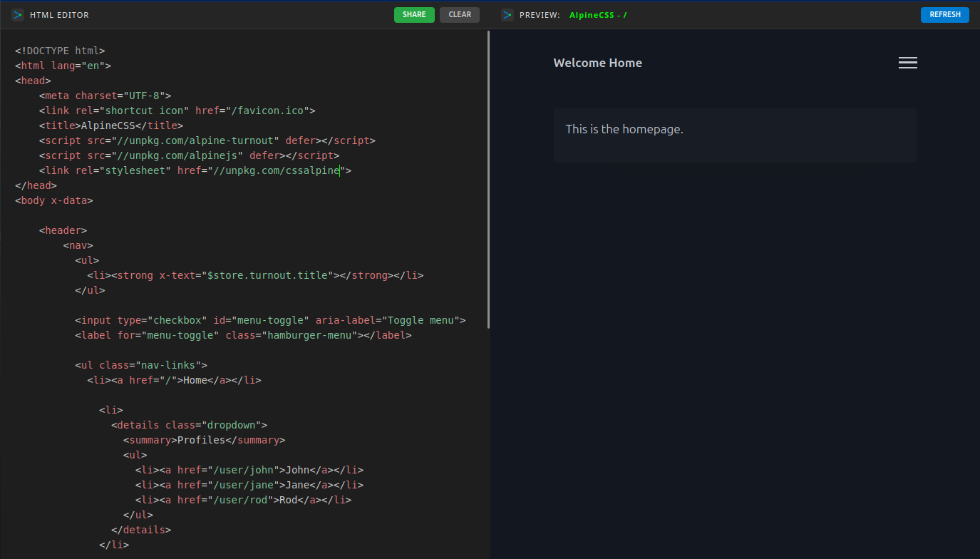Click the green "AlpineCSS - /" preview title

click(597, 15)
